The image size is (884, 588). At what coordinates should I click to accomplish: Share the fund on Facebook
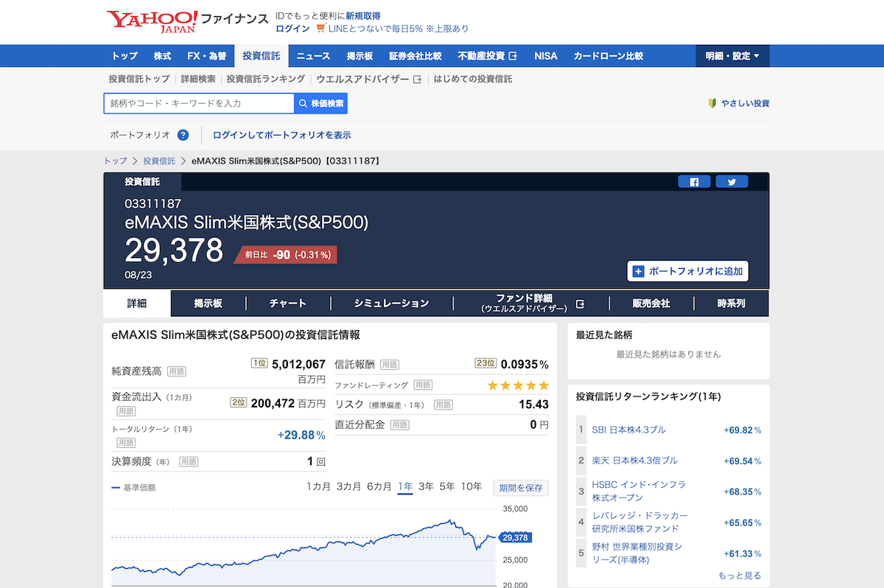click(694, 182)
